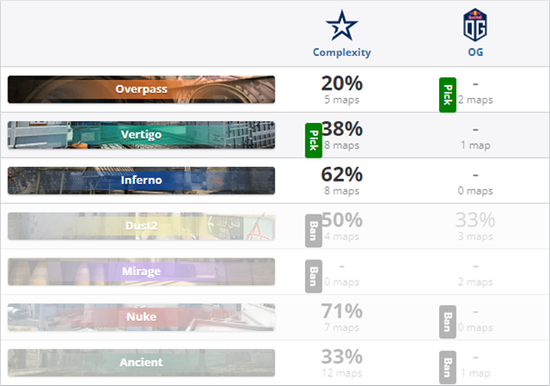Image resolution: width=550 pixels, height=386 pixels.
Task: Click OG's grey Ban badge on Nuke
Action: (448, 322)
